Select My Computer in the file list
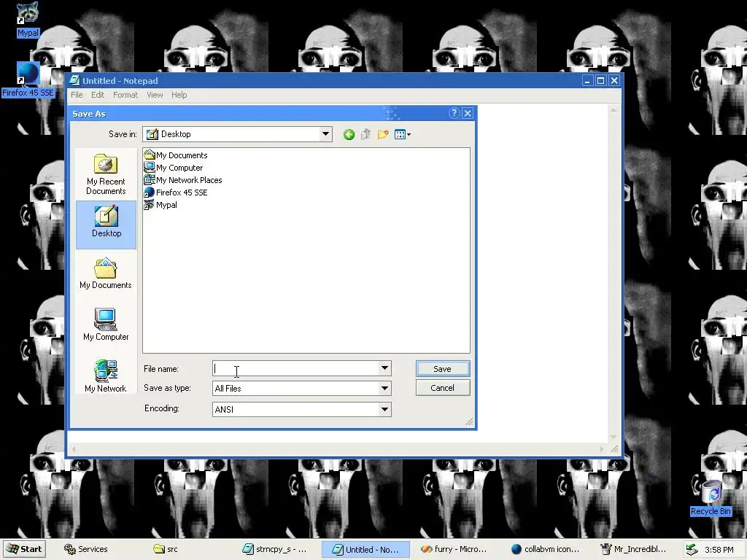Image resolution: width=747 pixels, height=560 pixels. (174, 168)
